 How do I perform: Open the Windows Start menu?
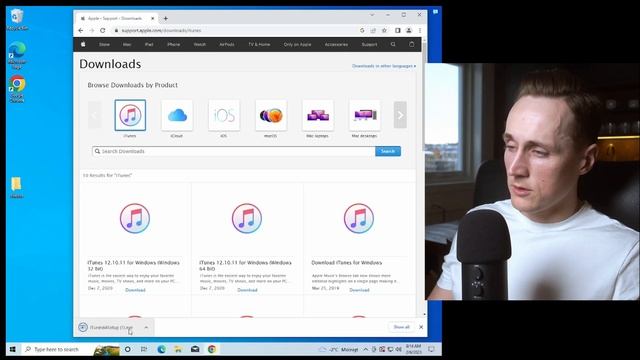pos(13,349)
